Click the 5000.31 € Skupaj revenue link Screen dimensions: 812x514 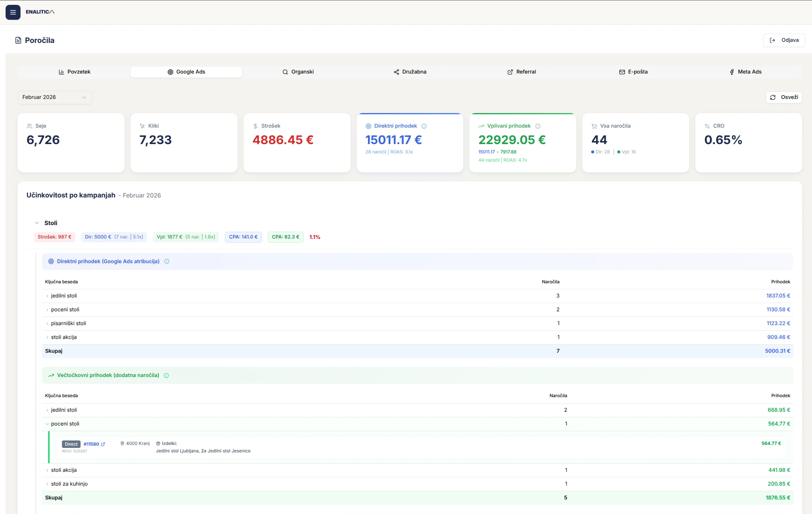pyautogui.click(x=778, y=351)
